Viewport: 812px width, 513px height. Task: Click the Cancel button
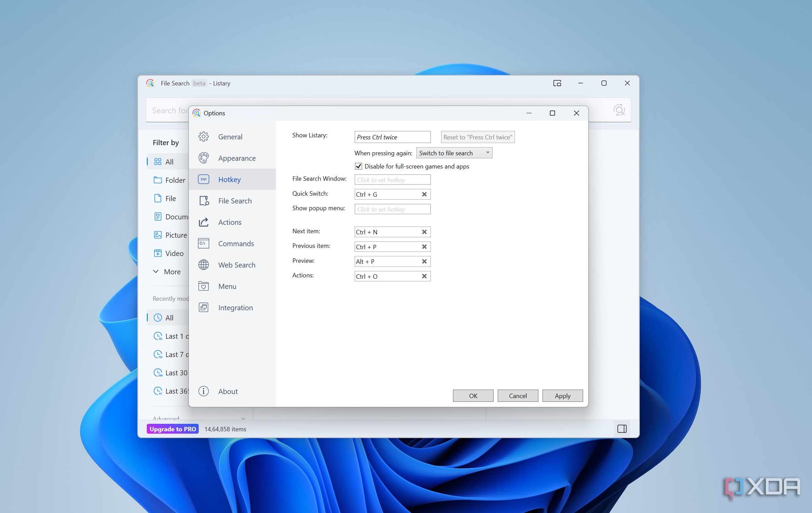coord(518,396)
